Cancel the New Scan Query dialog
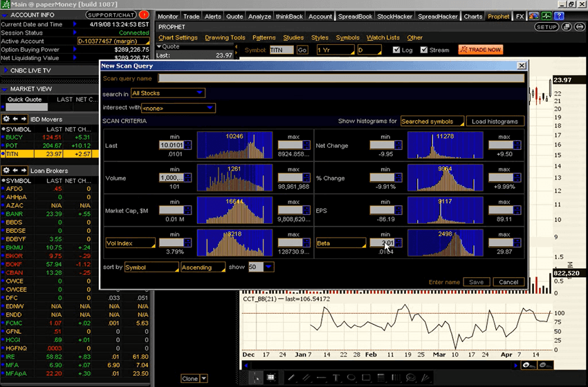 pyautogui.click(x=508, y=282)
